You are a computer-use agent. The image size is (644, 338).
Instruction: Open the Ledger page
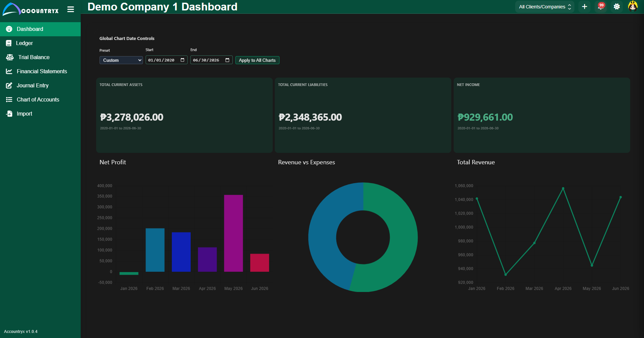(40, 43)
